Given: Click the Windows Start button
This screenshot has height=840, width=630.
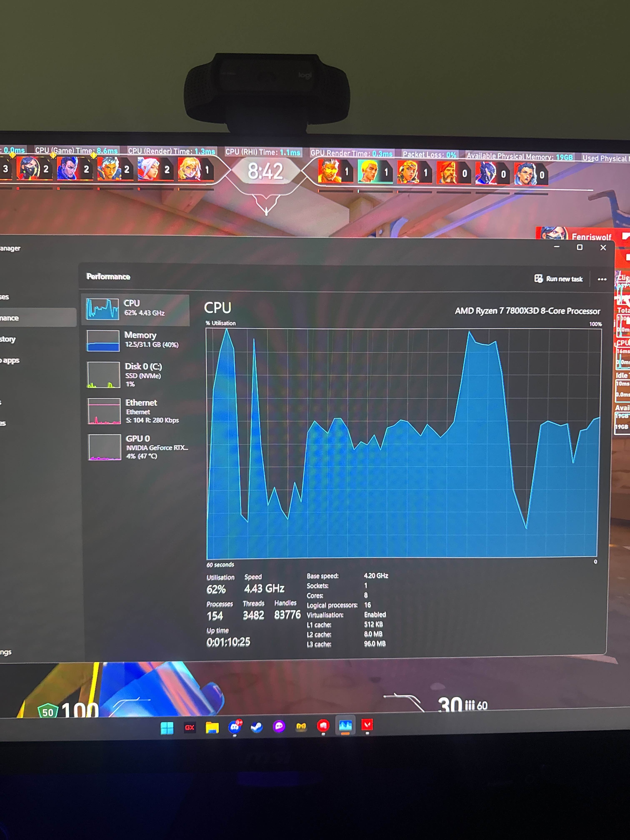Looking at the screenshot, I should pos(167,728).
